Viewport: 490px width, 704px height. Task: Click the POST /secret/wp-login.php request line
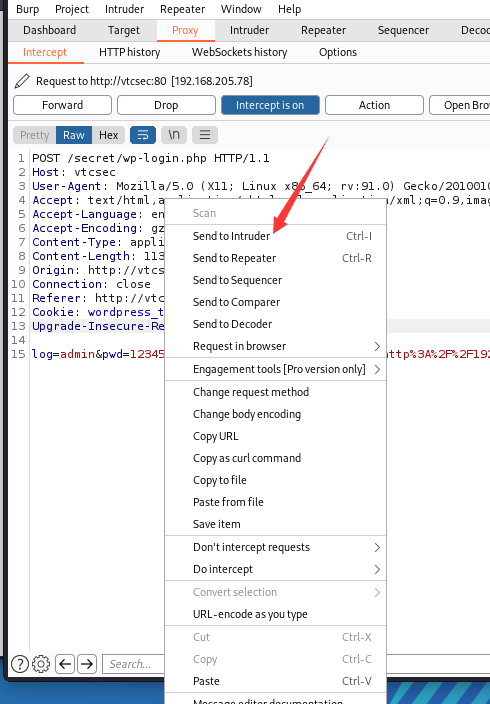151,158
